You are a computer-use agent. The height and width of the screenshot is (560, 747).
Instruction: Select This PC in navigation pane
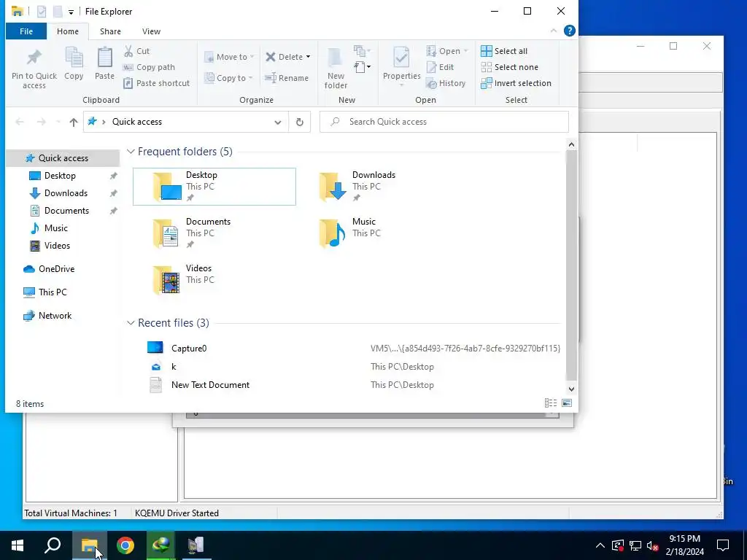[53, 292]
